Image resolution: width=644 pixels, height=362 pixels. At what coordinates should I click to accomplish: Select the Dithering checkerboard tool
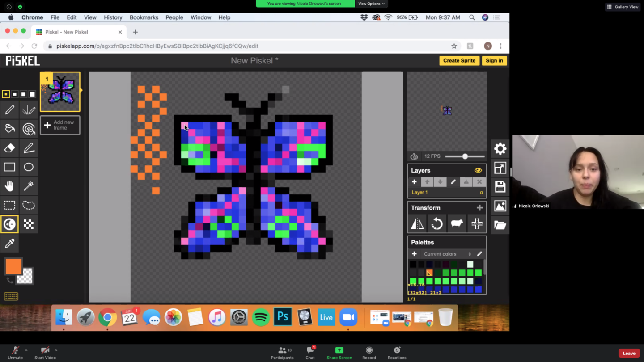click(x=29, y=224)
